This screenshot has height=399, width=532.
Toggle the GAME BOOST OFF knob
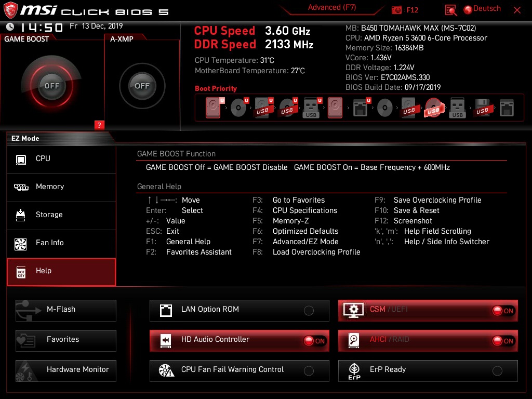tap(51, 86)
